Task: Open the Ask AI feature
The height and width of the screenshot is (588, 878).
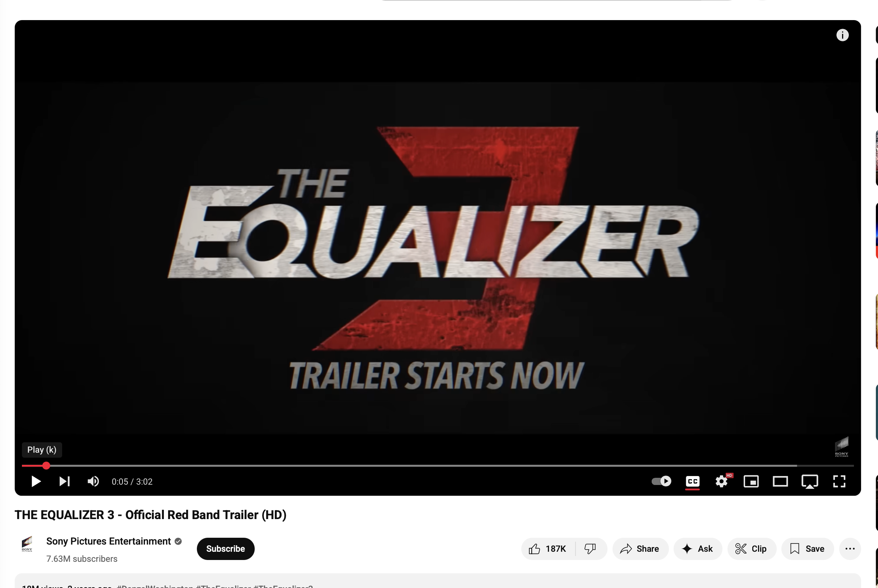Action: (698, 549)
